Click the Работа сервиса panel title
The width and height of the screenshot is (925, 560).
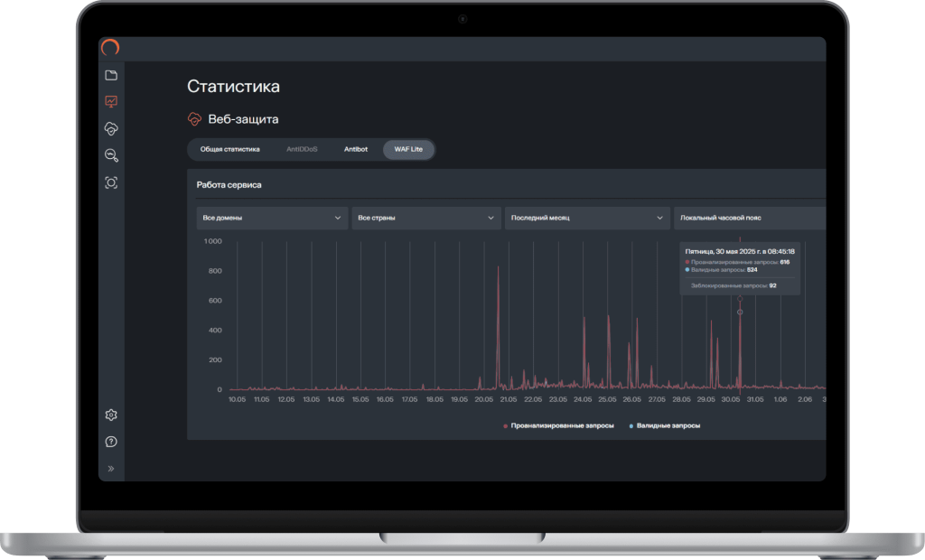point(229,184)
